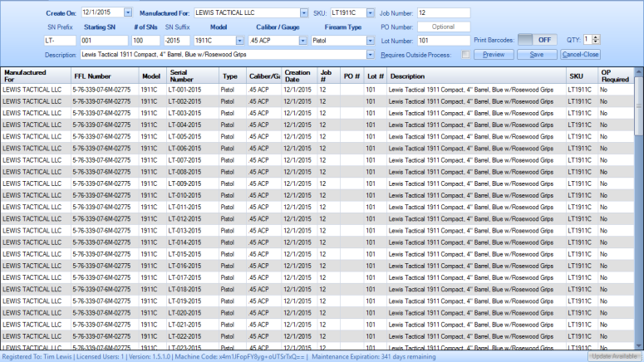
Task: Sort by the Serial Number column header
Action: 192,76
